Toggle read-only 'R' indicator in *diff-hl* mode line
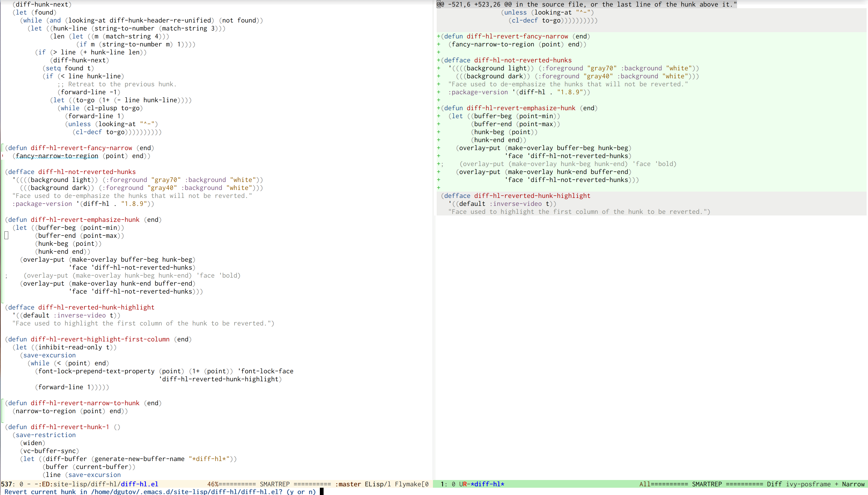 465,484
